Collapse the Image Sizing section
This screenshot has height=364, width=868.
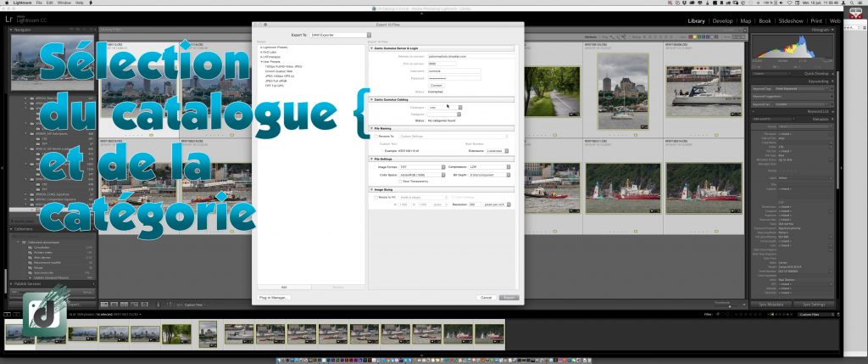pyautogui.click(x=372, y=189)
